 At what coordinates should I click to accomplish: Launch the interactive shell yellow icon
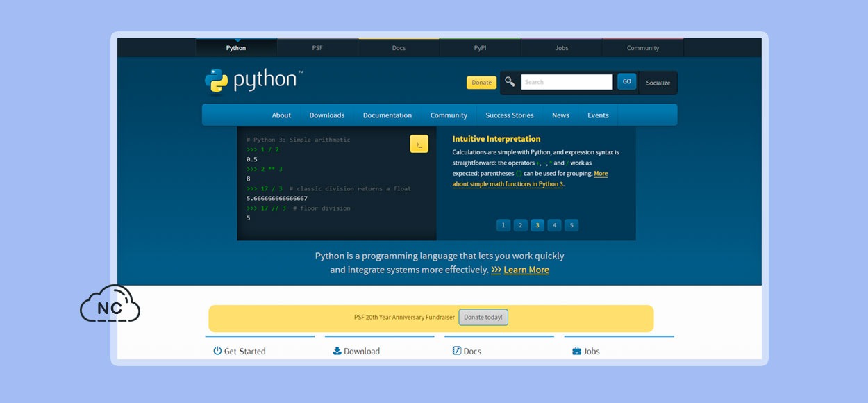click(419, 144)
